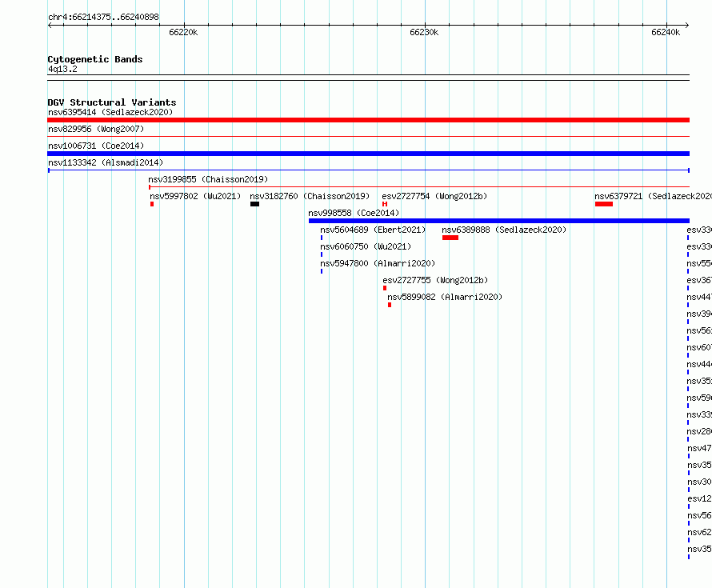Click the 66220k ruler label
The height and width of the screenshot is (588, 712).
pyautogui.click(x=183, y=32)
